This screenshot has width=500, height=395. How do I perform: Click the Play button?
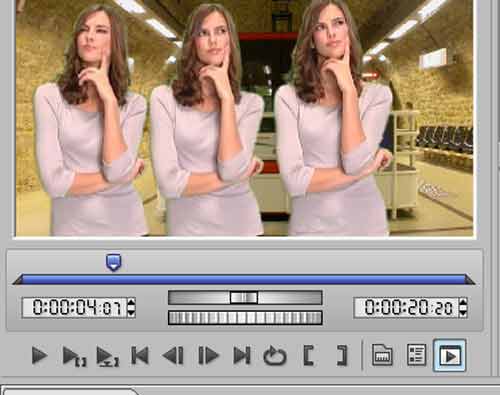[39, 355]
